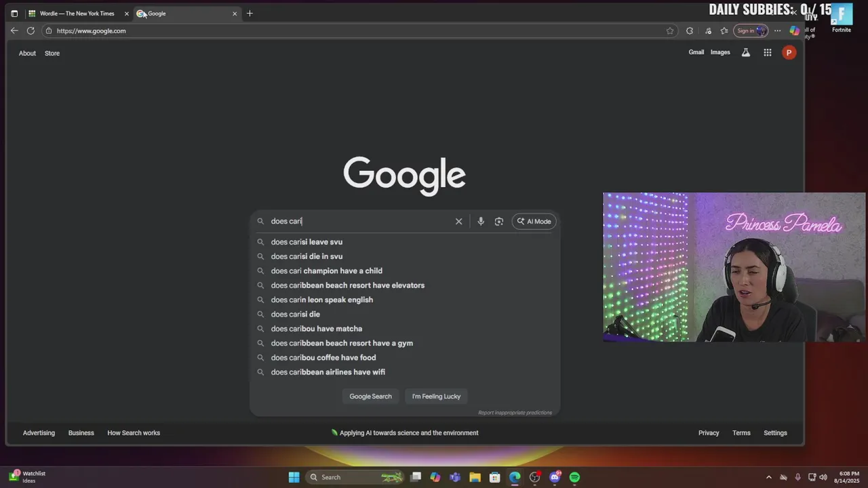Open search by image camera icon
Screen dimensions: 868x488
499,221
